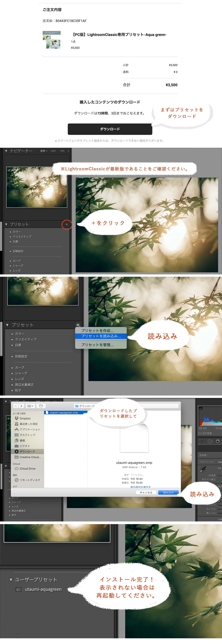Choose プリセットを読み込み... from the preset menu
This screenshot has width=222, height=644.
[101, 336]
